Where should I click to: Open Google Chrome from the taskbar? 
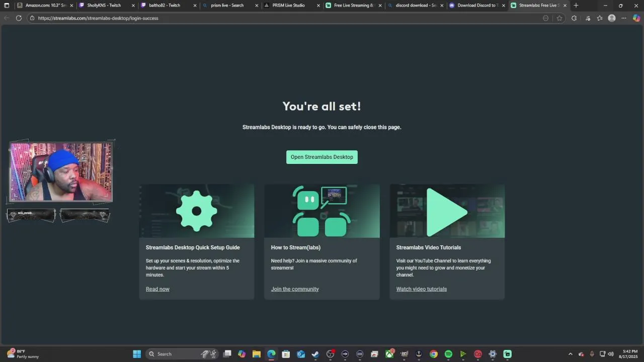[434, 354]
